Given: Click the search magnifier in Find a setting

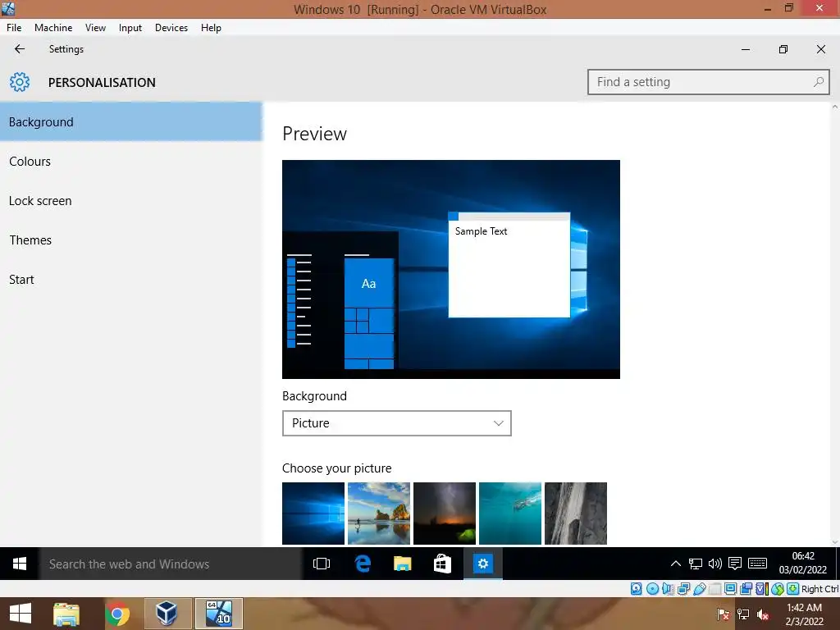Looking at the screenshot, I should (x=818, y=82).
